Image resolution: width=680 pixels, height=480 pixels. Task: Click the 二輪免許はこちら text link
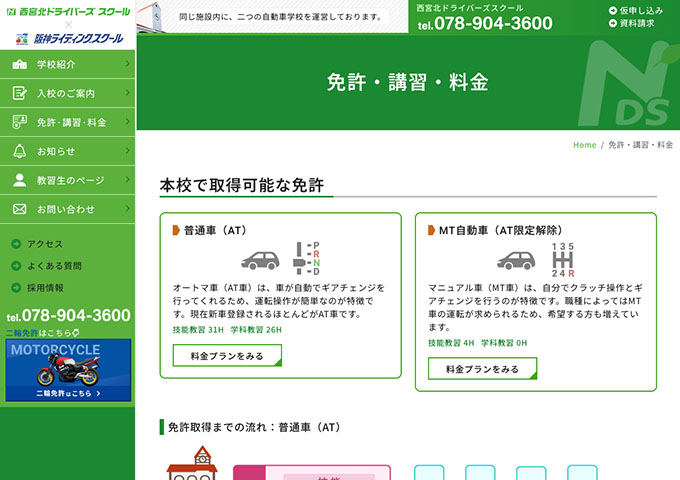pos(42,333)
